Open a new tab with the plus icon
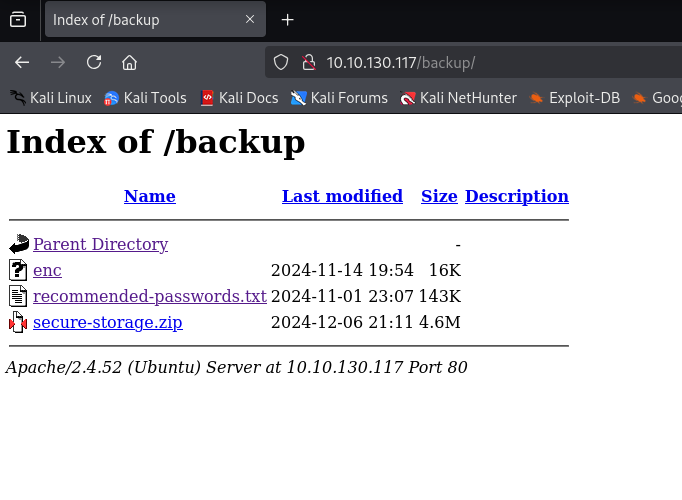The height and width of the screenshot is (500, 682). point(288,20)
